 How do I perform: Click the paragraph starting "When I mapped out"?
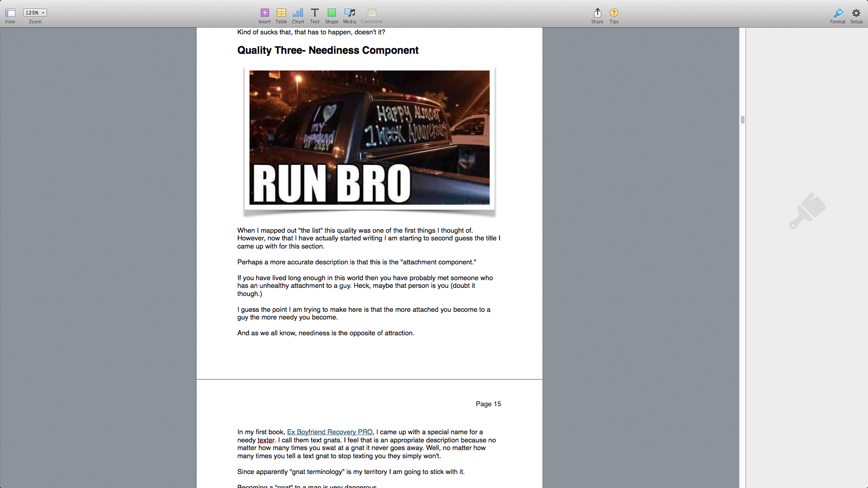[369, 238]
